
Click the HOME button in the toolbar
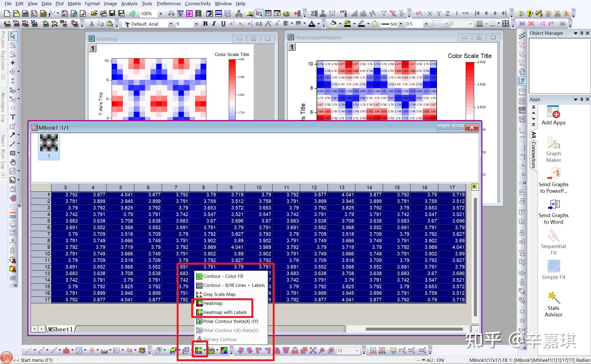point(466,13)
